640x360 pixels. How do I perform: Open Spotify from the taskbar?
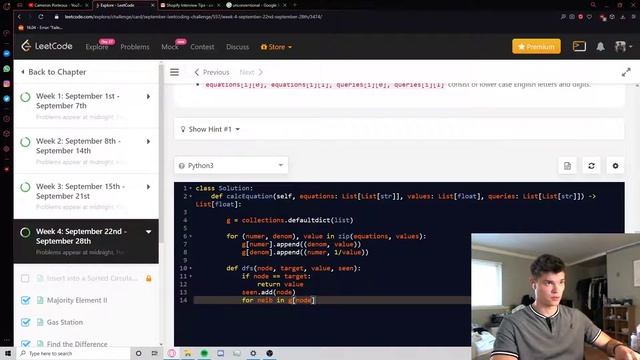[204, 353]
